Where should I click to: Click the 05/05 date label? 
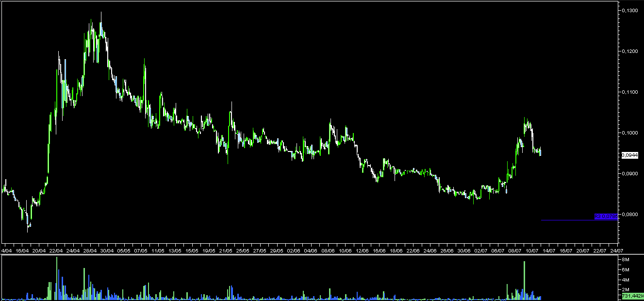pos(124,251)
